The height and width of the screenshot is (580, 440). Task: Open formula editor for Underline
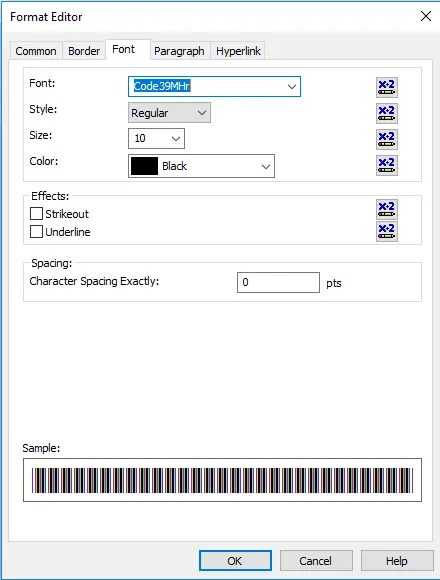pos(387,232)
